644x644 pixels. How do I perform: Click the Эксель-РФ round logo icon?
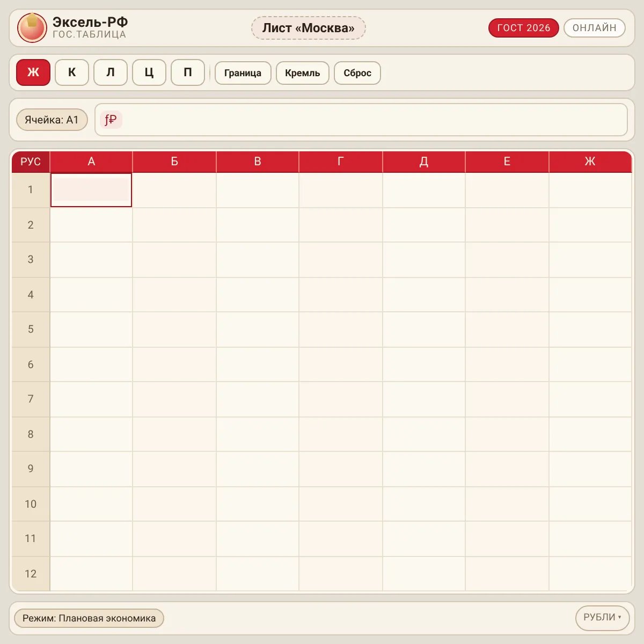(32, 28)
